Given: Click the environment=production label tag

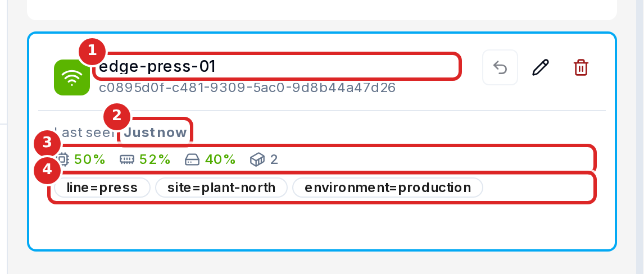Looking at the screenshot, I should 388,188.
